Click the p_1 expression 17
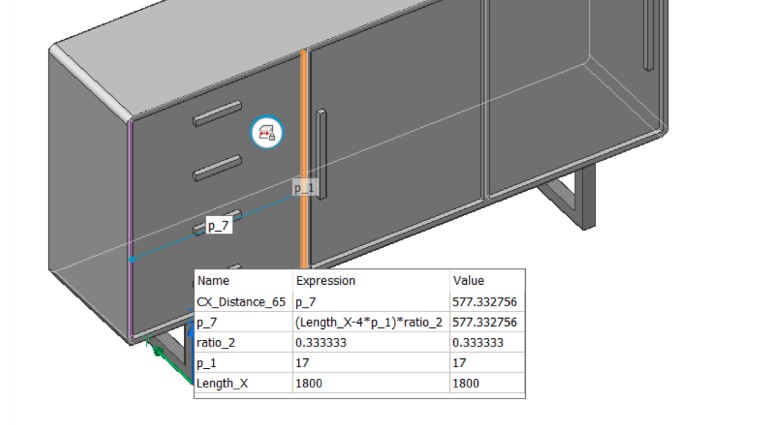768x425 pixels. point(371,363)
